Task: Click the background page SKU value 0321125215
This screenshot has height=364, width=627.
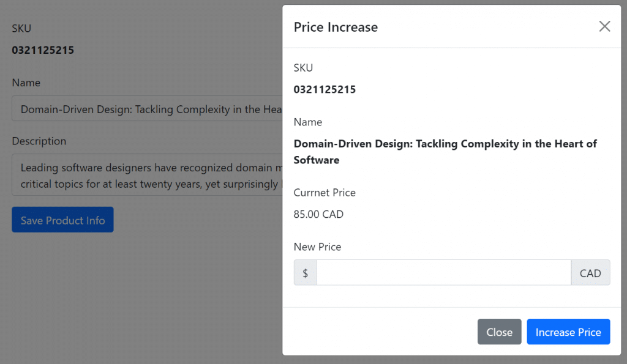Action: click(43, 50)
